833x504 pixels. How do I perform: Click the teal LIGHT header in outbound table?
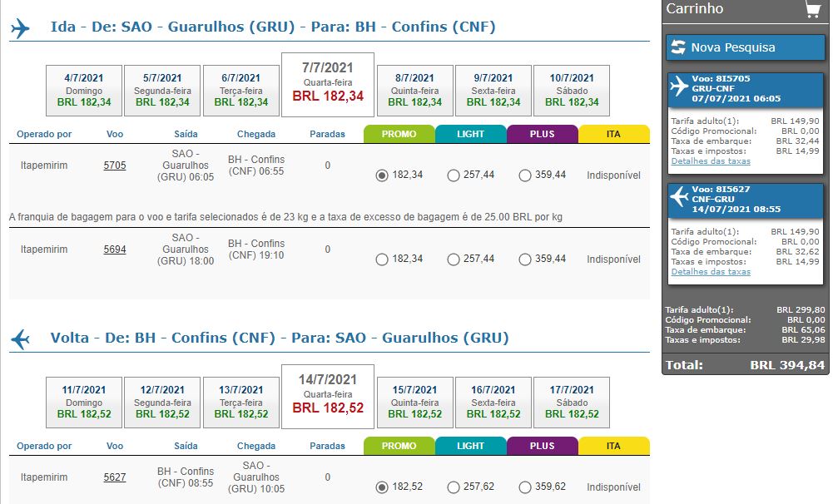[x=471, y=134]
